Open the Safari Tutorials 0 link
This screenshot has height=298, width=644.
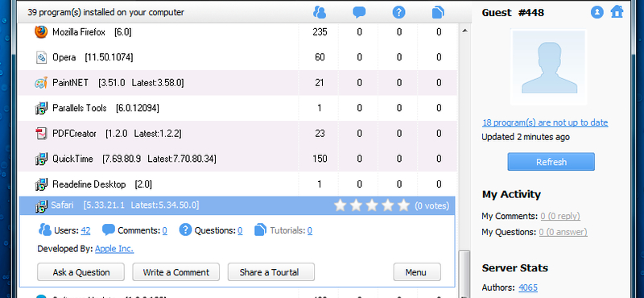tap(310, 230)
